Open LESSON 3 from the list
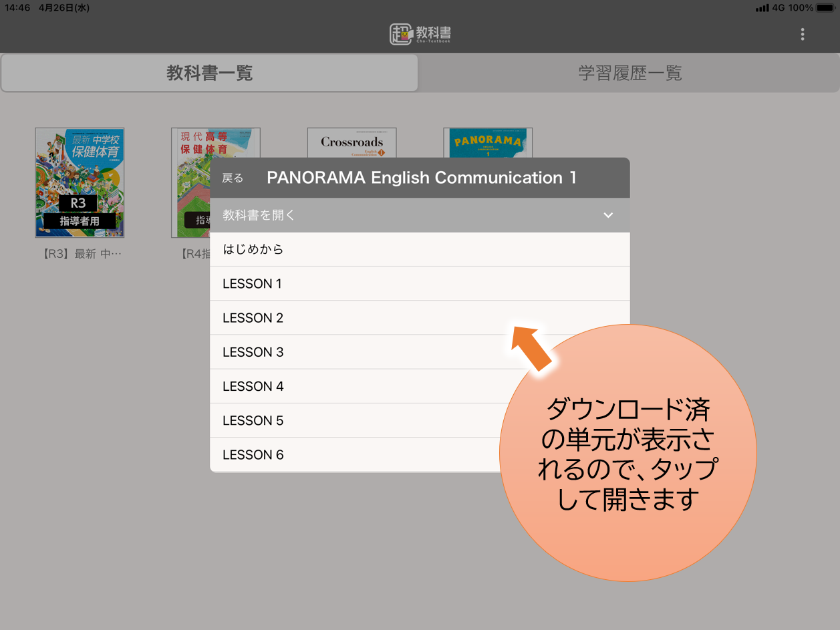 [420, 351]
